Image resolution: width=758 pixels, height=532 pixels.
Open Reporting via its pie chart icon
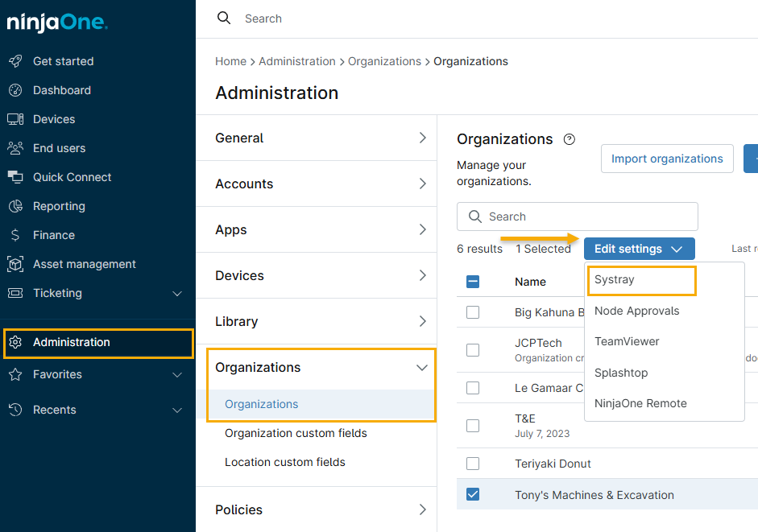tap(15, 206)
